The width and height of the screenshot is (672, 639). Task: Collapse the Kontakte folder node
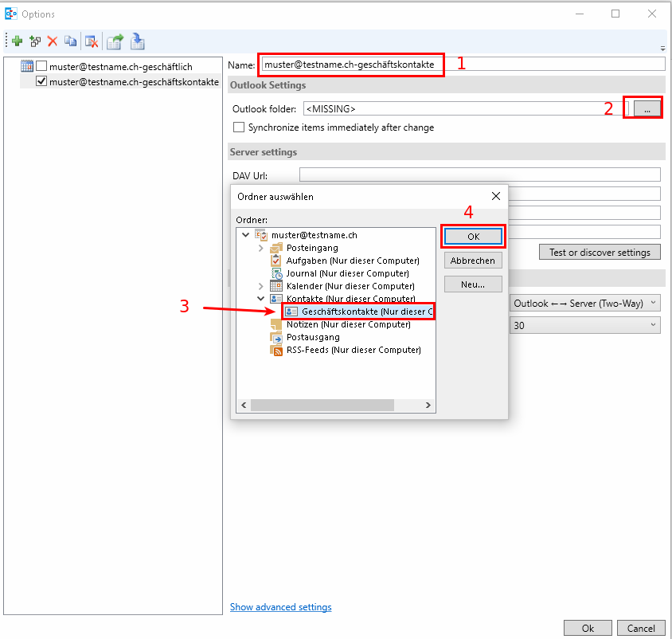[260, 299]
